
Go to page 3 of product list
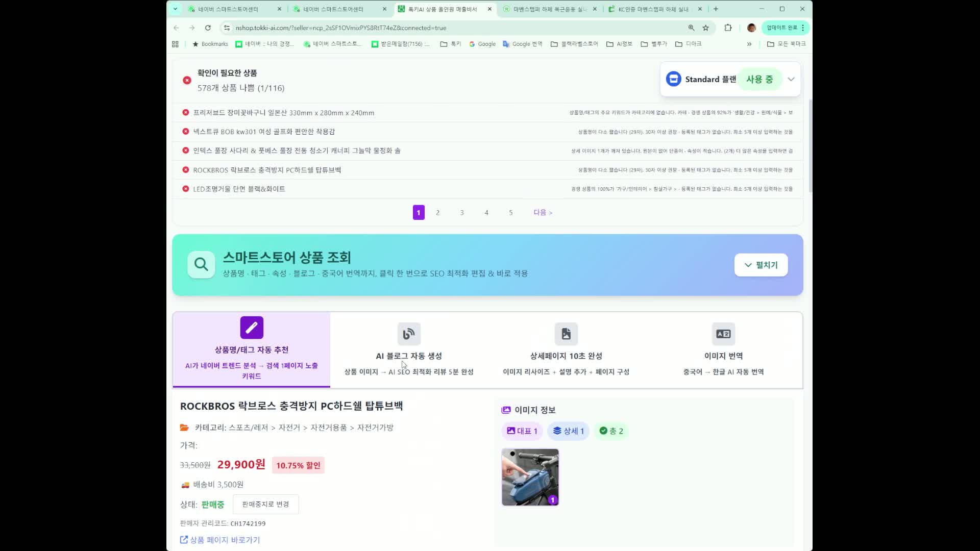pyautogui.click(x=462, y=212)
